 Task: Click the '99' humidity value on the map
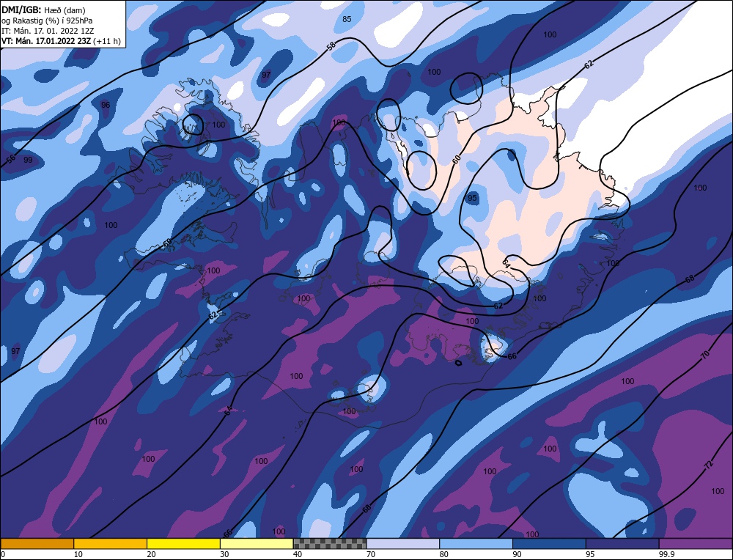tap(28, 160)
